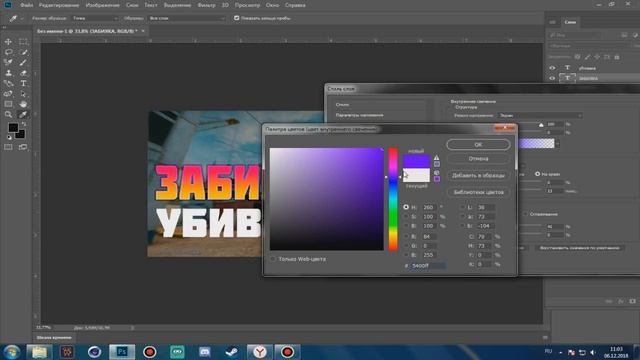
Task: Reset default foreground and background colors
Action: [9, 138]
